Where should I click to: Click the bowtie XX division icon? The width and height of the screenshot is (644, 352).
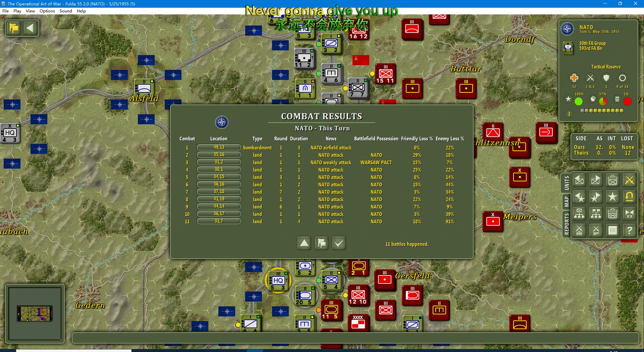pos(630,214)
